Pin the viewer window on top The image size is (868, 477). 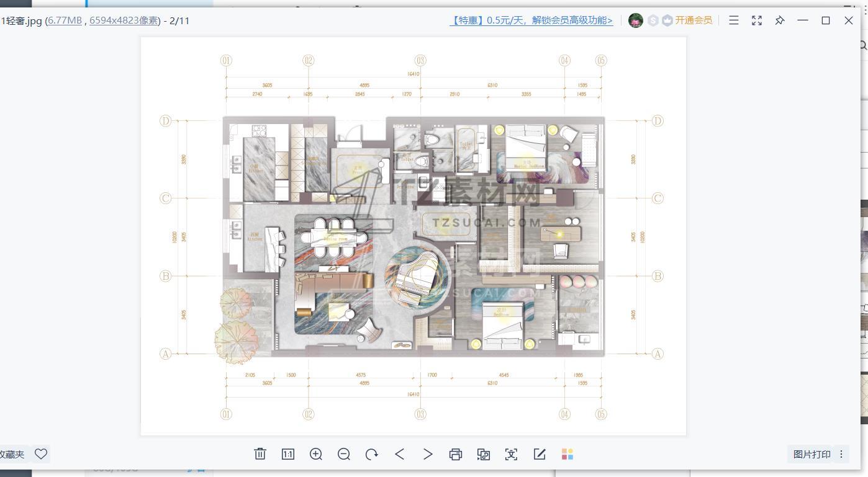pos(780,20)
